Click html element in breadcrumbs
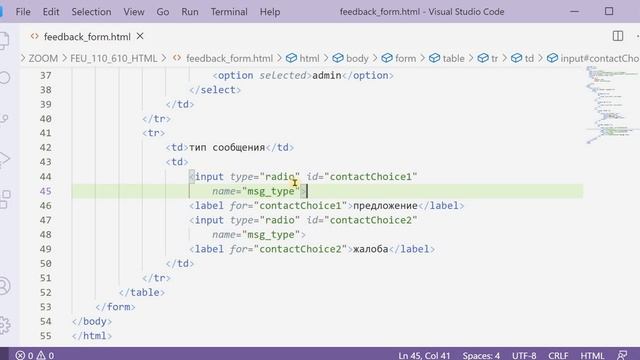 tap(302, 58)
